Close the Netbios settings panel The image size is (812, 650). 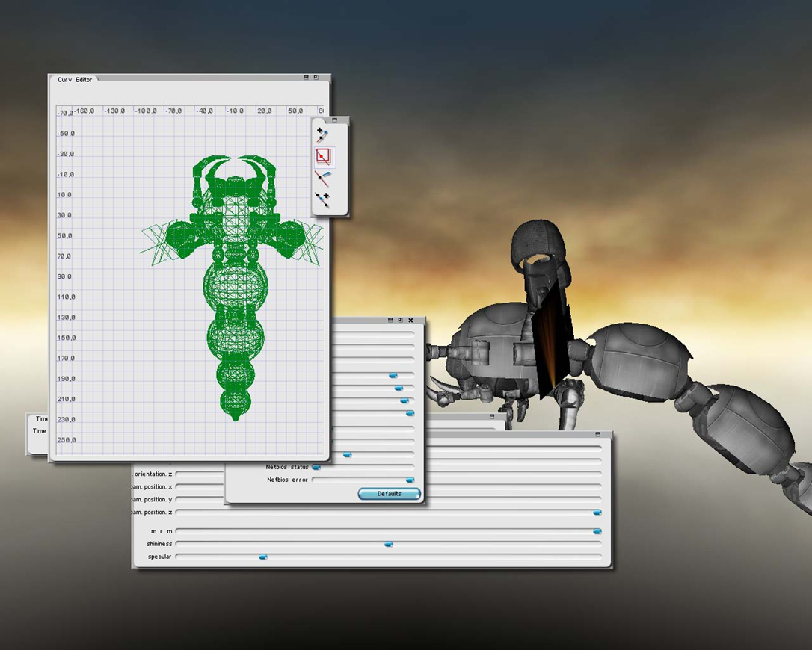tap(410, 320)
